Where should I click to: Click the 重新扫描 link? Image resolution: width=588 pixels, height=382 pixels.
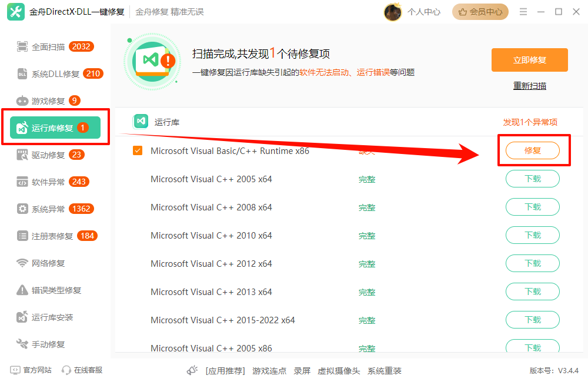point(530,86)
